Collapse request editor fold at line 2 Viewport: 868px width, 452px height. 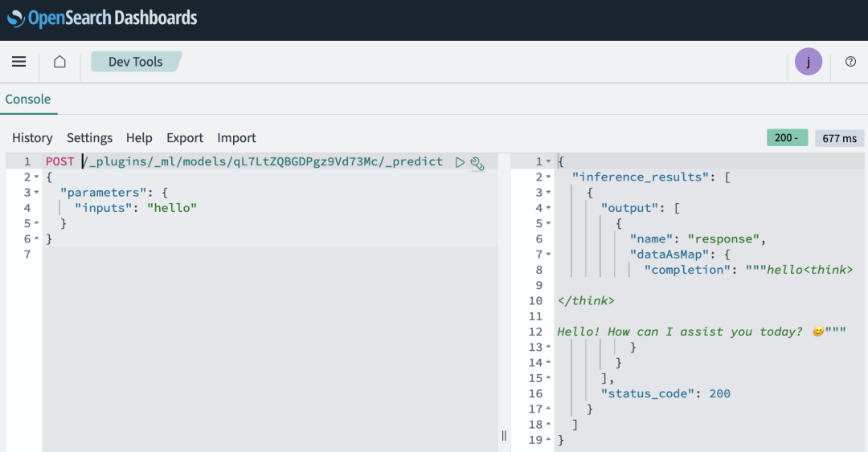click(36, 177)
